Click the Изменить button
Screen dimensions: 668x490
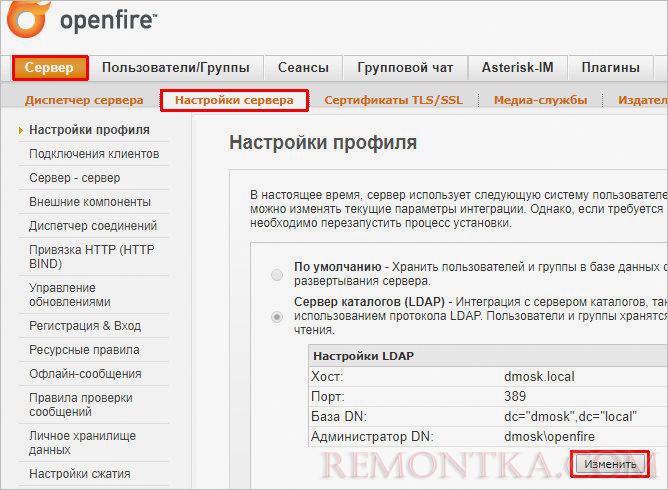[x=610, y=464]
